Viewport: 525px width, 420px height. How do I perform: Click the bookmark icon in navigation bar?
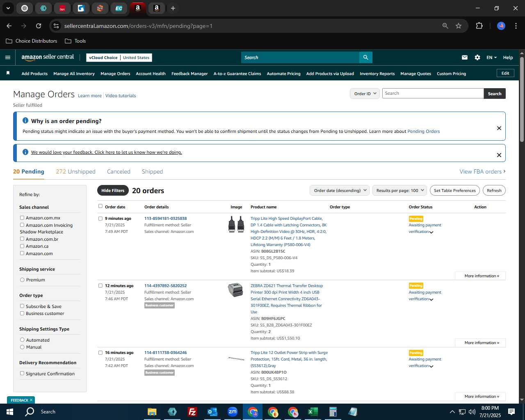[8, 73]
